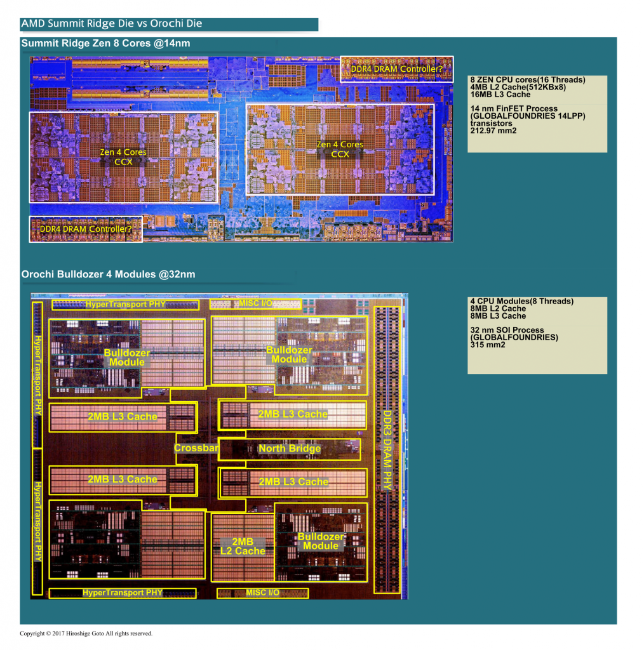Image resolution: width=644 pixels, height=650 pixels.
Task: Click the top MISC I/O block
Action: tap(255, 303)
